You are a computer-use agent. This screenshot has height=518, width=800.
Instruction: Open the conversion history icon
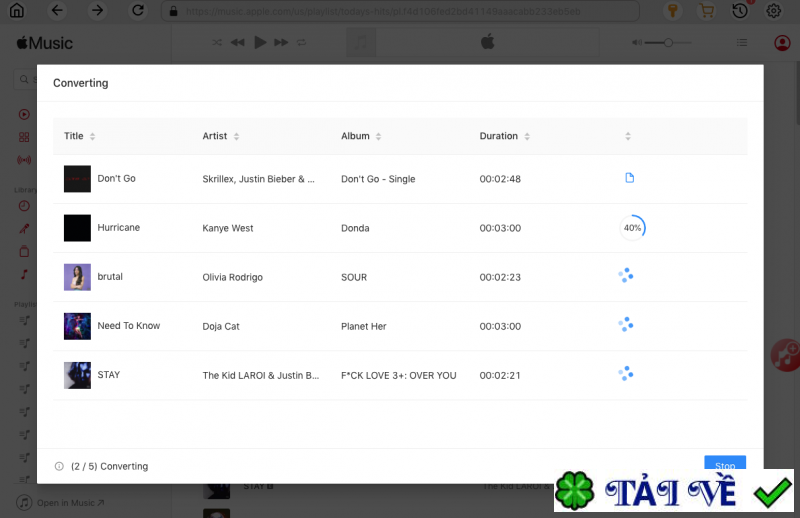point(740,10)
